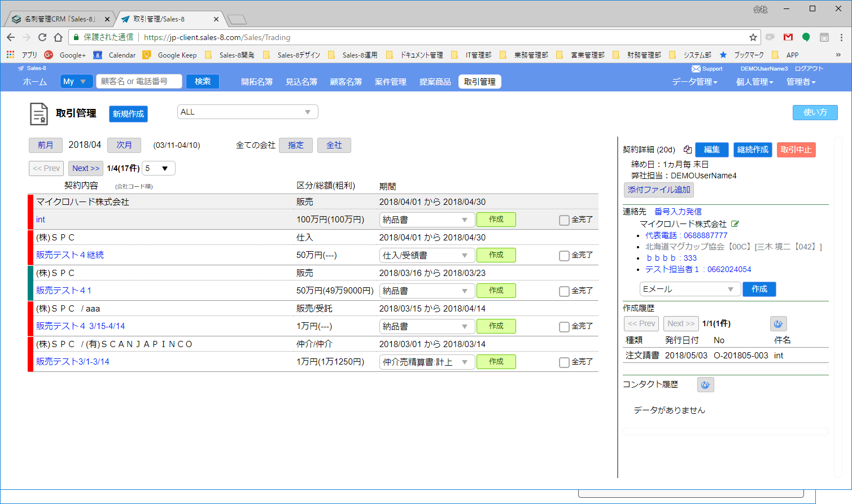852x504 pixels.
Task: Click the browser forward arrow
Action: click(27, 37)
